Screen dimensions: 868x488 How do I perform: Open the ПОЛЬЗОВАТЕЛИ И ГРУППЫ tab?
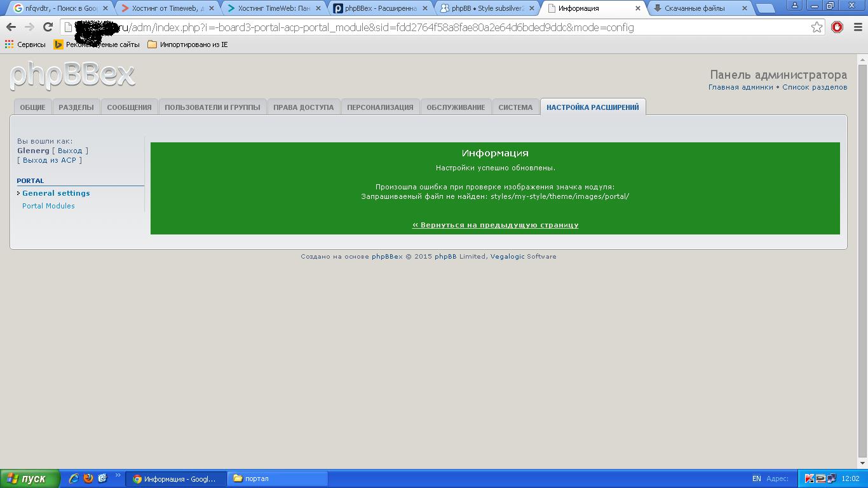pos(212,107)
